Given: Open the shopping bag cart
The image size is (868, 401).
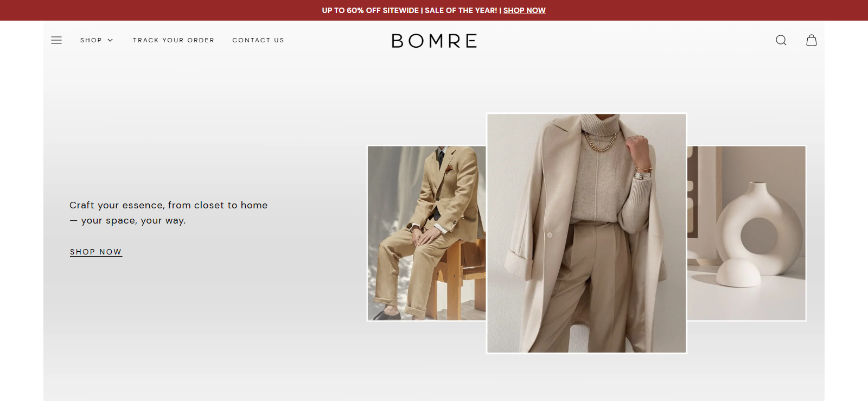Looking at the screenshot, I should point(811,40).
